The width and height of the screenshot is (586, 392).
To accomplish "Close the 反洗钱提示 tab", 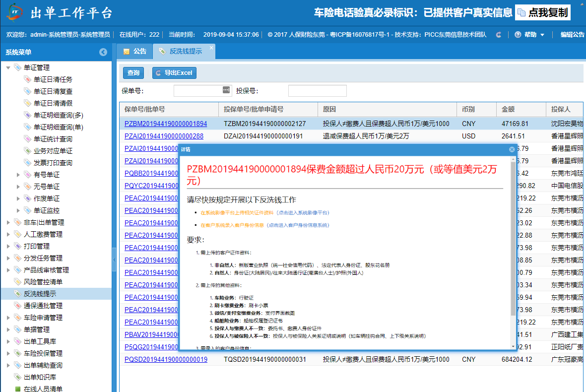I will pos(211,48).
